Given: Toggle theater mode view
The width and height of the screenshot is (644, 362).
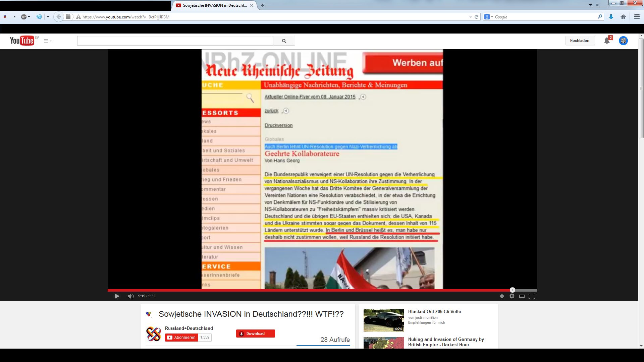Looking at the screenshot, I should (522, 296).
